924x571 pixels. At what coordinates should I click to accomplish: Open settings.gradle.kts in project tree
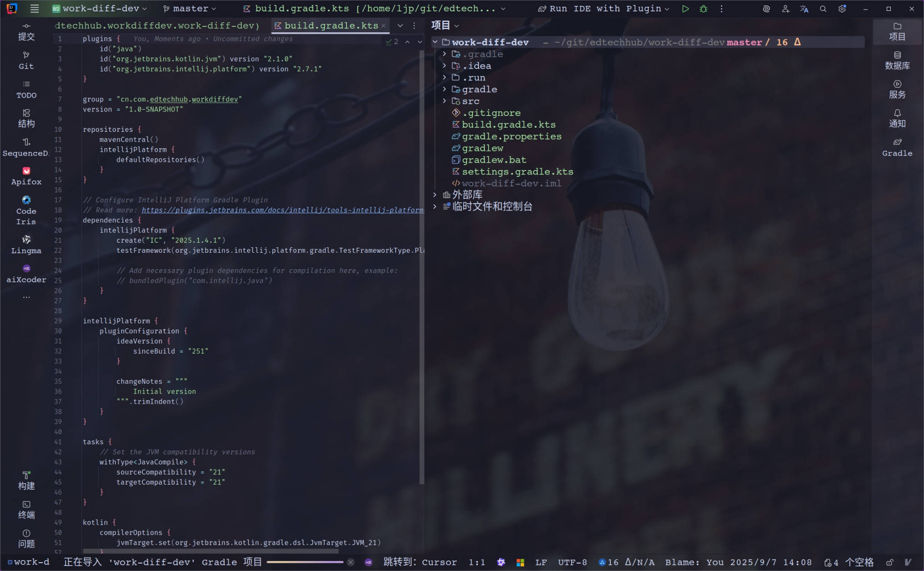click(x=517, y=172)
